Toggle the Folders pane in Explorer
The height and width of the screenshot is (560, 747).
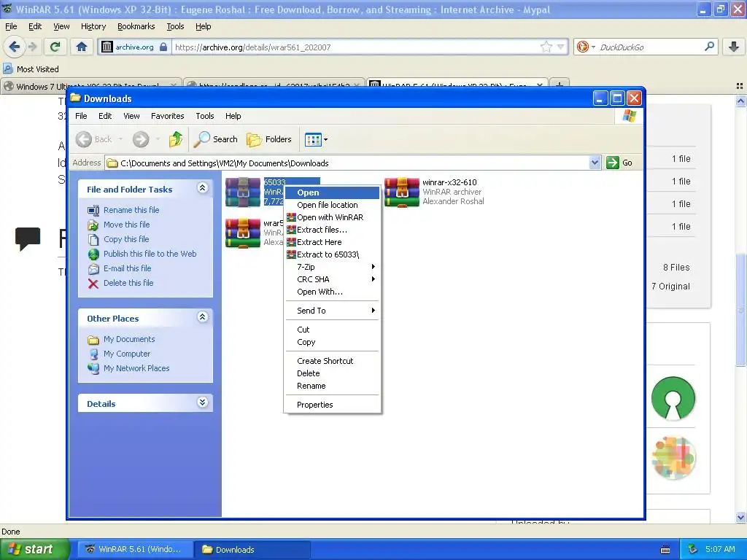tap(268, 139)
